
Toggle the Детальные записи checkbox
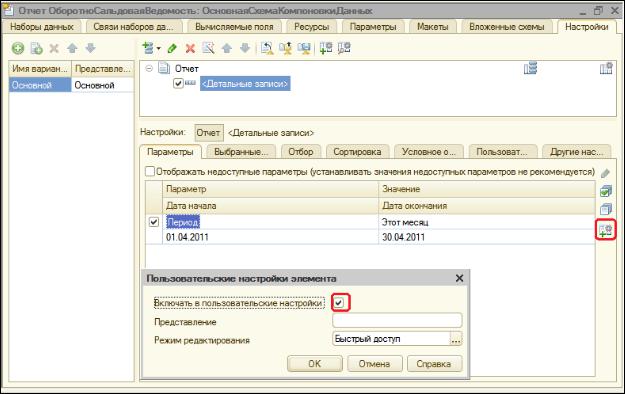coord(178,84)
